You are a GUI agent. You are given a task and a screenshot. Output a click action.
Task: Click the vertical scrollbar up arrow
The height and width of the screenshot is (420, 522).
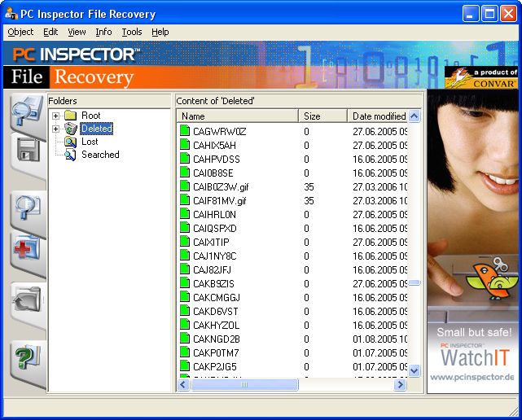pyautogui.click(x=415, y=116)
